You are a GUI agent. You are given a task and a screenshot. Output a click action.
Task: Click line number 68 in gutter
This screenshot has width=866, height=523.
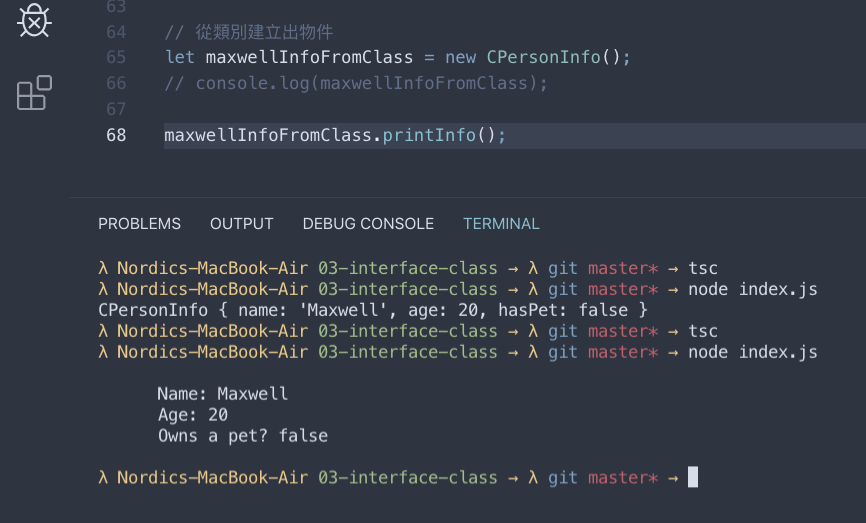pos(116,135)
